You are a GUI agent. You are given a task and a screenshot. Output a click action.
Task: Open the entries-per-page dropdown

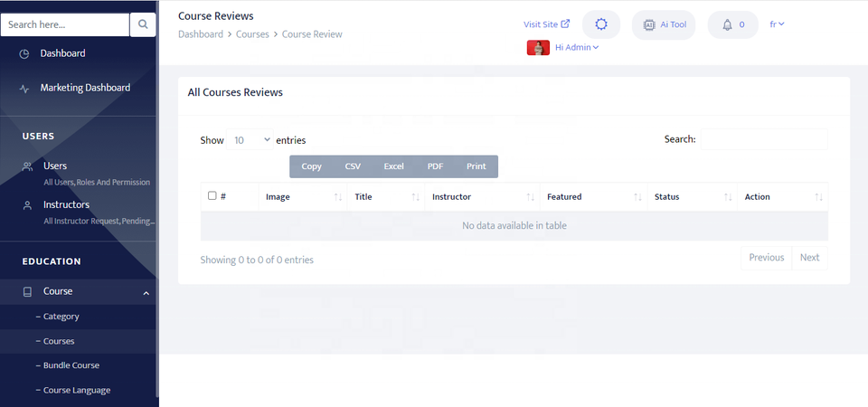coord(251,140)
